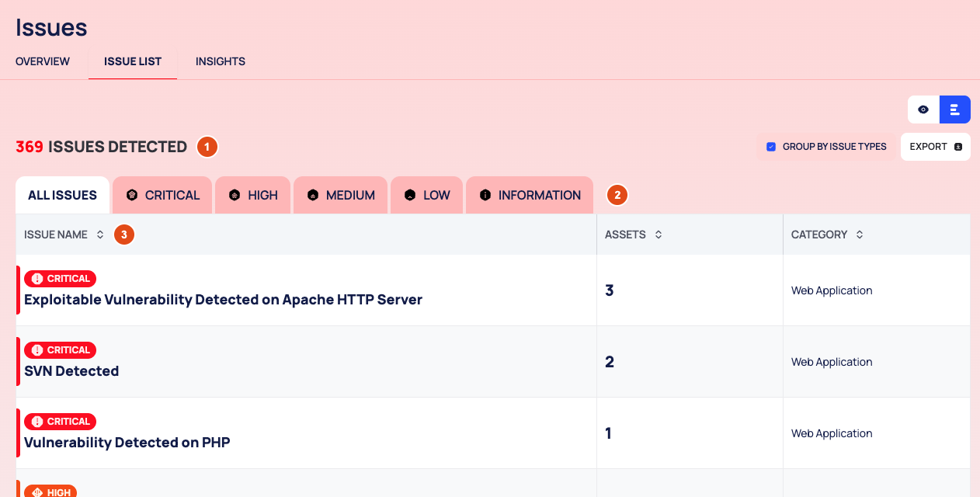This screenshot has height=497, width=980.
Task: Open the SVN Detected issue
Action: [x=71, y=371]
